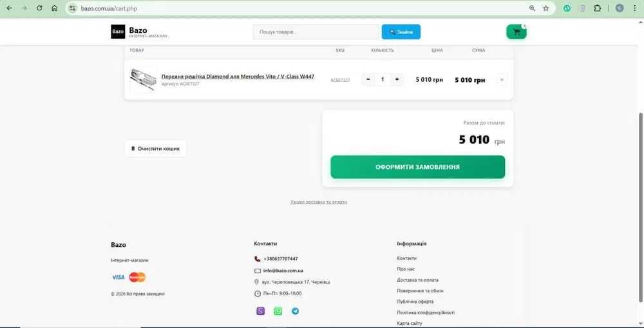
Task: Click the clock icon by working hours
Action: 258,293
